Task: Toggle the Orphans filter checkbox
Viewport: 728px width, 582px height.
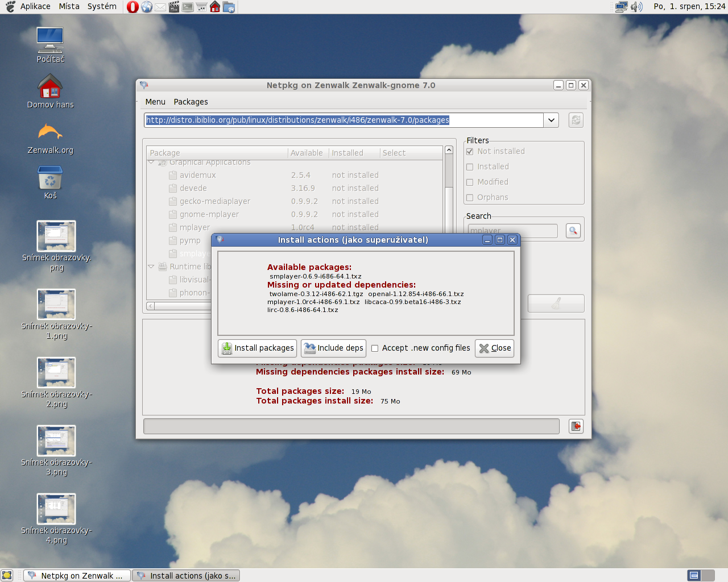Action: (470, 197)
